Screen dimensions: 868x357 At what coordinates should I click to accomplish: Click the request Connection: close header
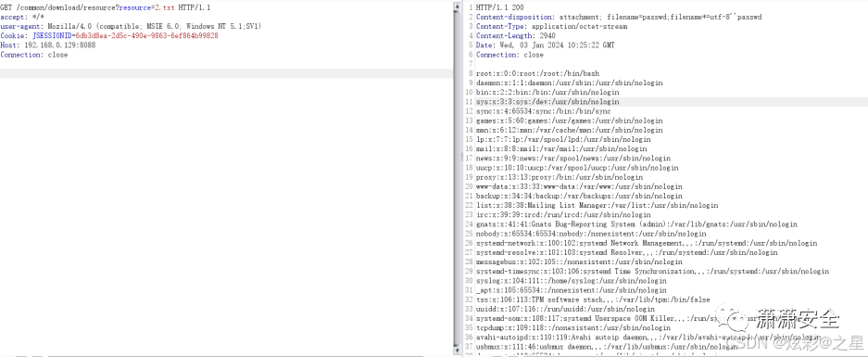[33, 55]
